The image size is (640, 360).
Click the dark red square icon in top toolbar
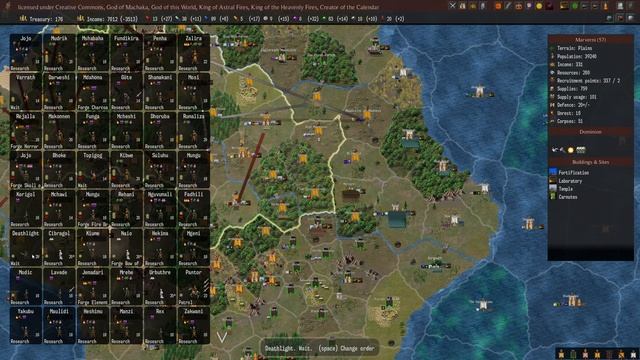click(549, 6)
